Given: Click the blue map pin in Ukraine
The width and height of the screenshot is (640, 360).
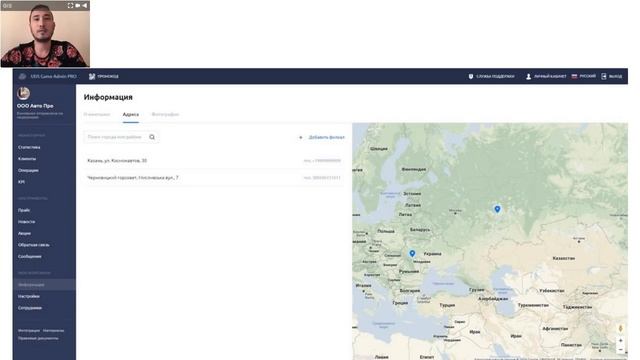Looking at the screenshot, I should pos(412,253).
